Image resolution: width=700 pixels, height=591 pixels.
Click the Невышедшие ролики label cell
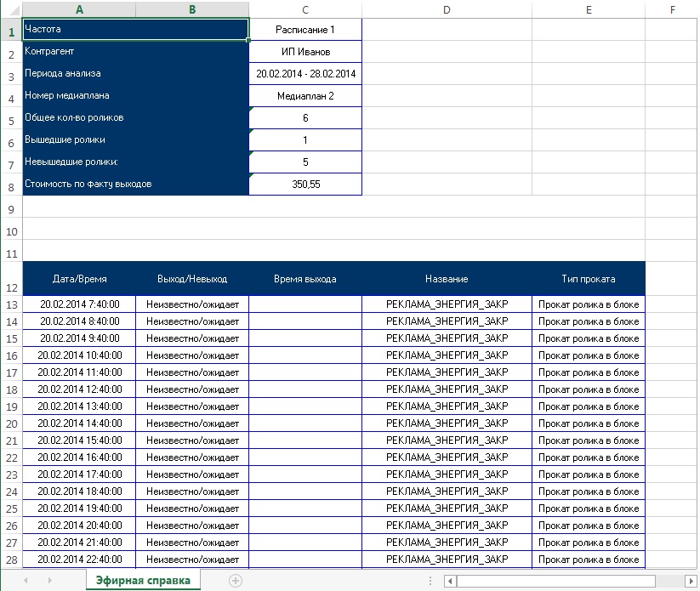[x=136, y=162]
